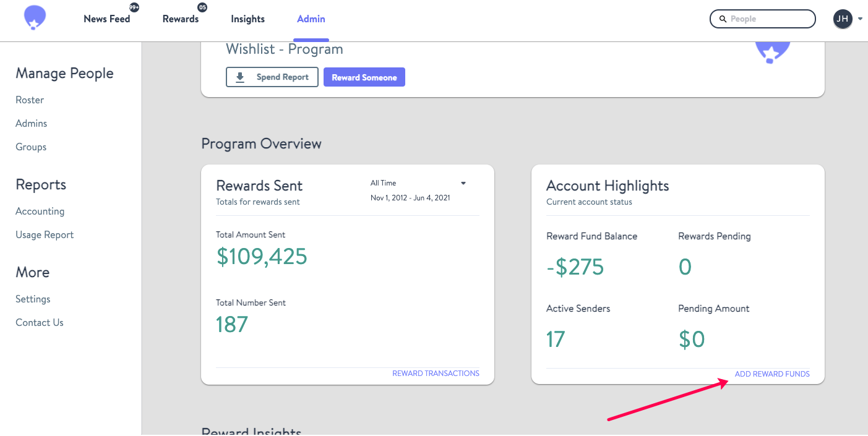868x436 pixels.
Task: Click the Total Number Sent label
Action: pos(251,303)
